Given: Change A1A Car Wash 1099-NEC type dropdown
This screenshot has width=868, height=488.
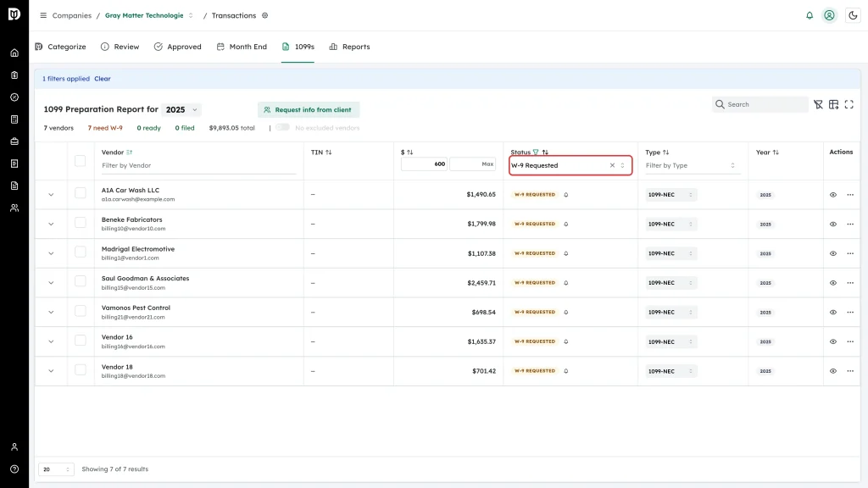Looking at the screenshot, I should 670,195.
